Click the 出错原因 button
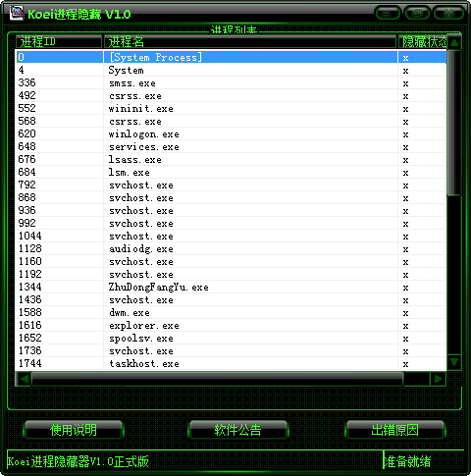Screen dimensions: 471x476 click(x=395, y=430)
